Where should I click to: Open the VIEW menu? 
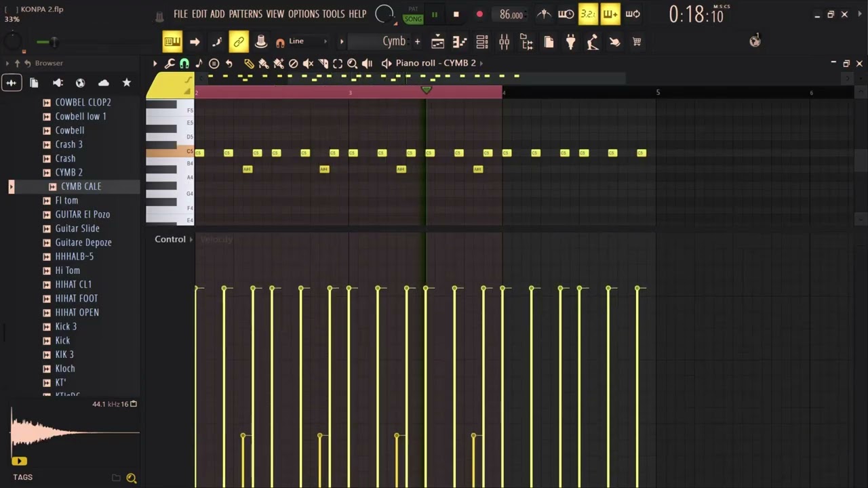pos(275,14)
